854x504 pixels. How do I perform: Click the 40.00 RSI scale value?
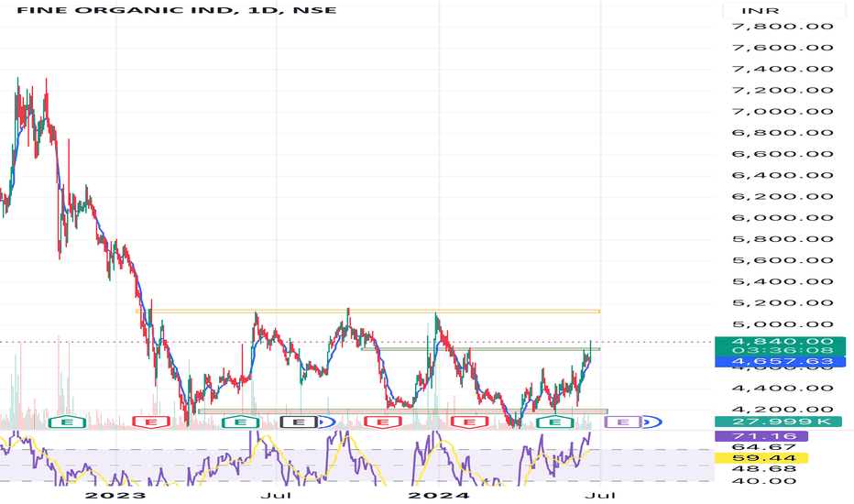763,481
